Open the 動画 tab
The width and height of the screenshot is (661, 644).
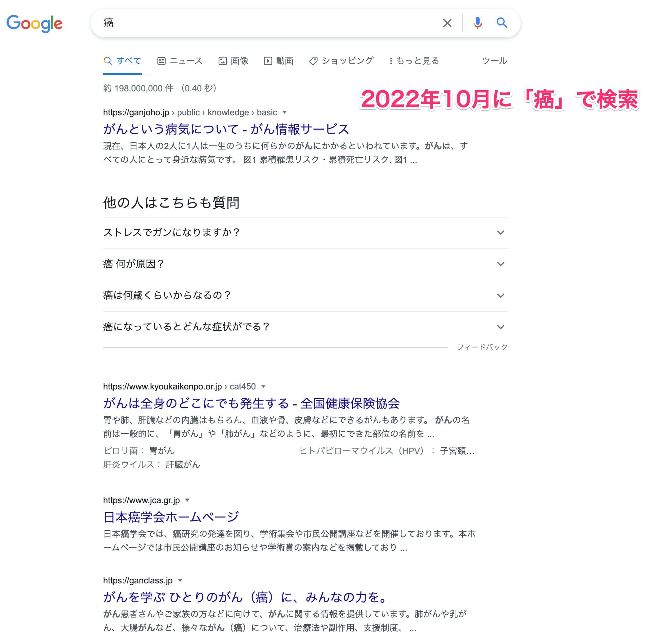[279, 61]
